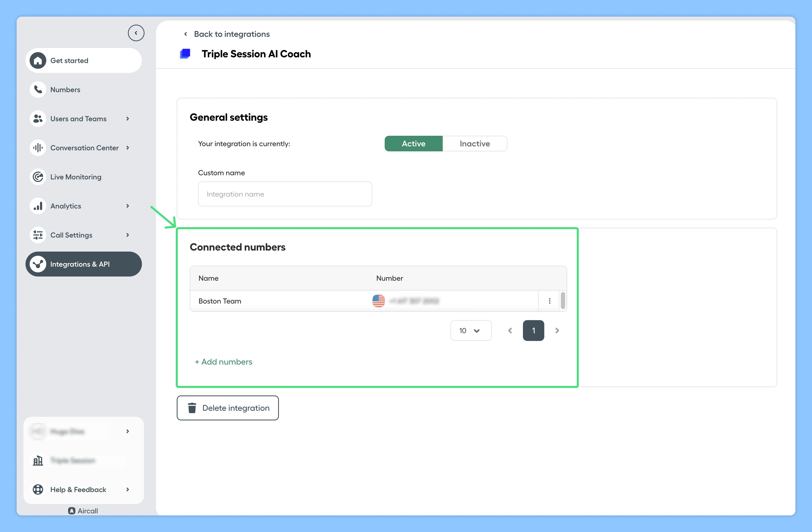The width and height of the screenshot is (812, 532).
Task: Focus the Integration name input field
Action: [285, 194]
